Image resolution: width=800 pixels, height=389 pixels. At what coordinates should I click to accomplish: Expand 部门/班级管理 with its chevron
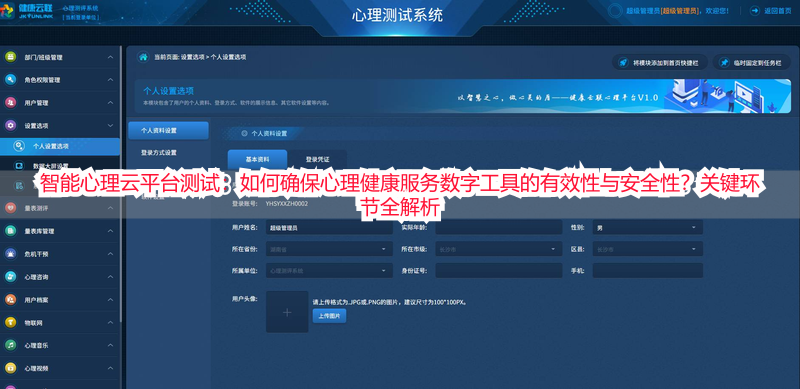click(110, 57)
